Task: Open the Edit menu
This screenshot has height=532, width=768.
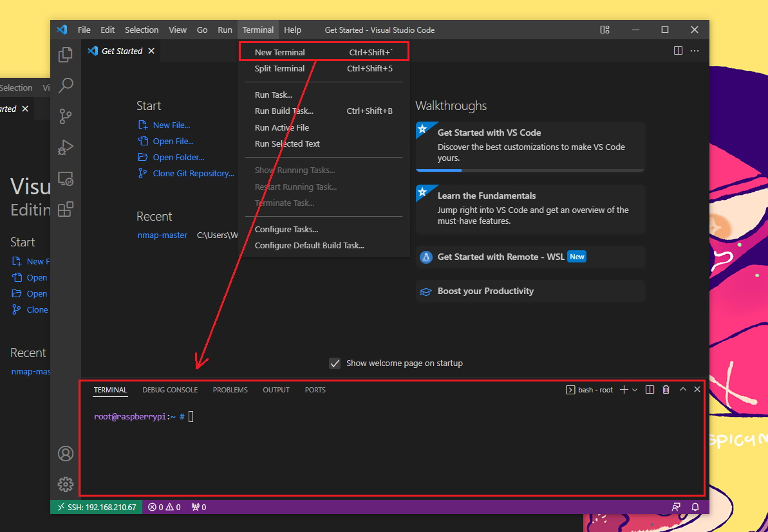Action: click(108, 30)
